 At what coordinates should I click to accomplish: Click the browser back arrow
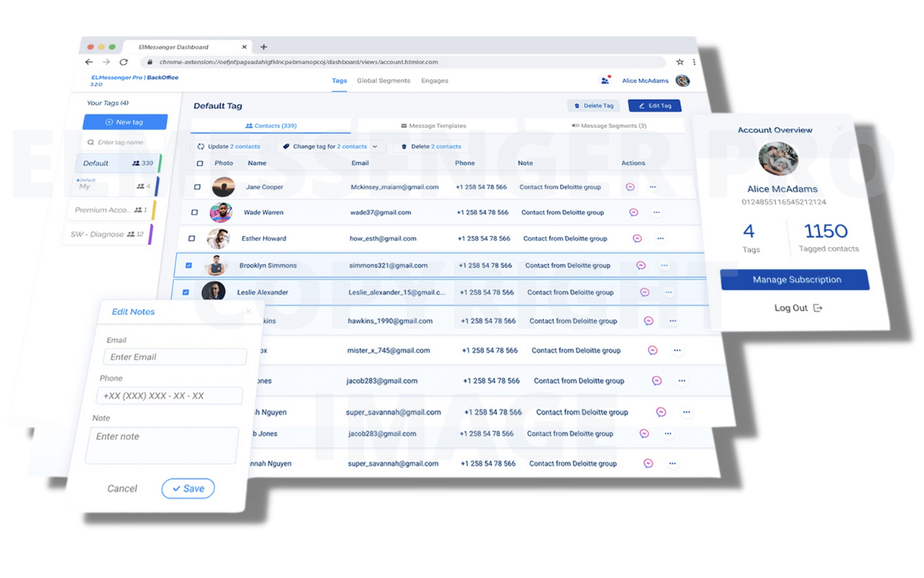coord(88,62)
